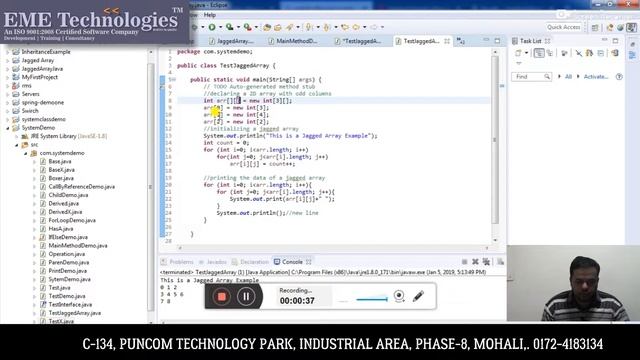Select the MyFirstProject project
Screen dimensions: 640x360
click(x=40, y=77)
